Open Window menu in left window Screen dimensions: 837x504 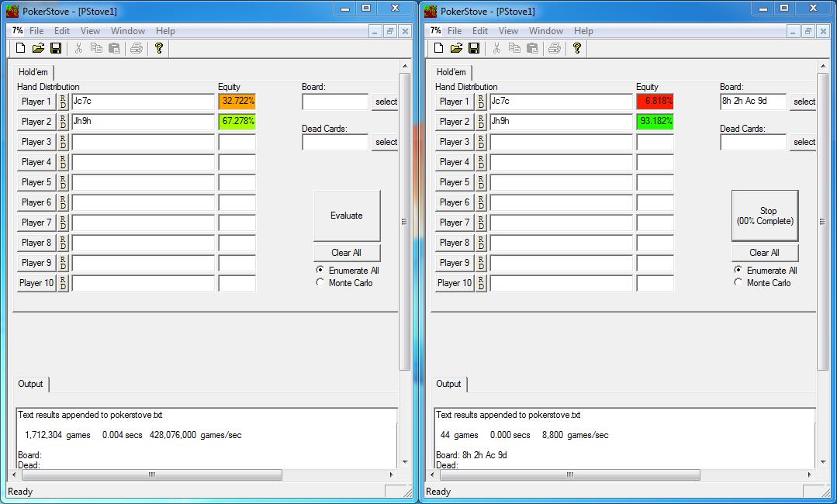tap(128, 31)
